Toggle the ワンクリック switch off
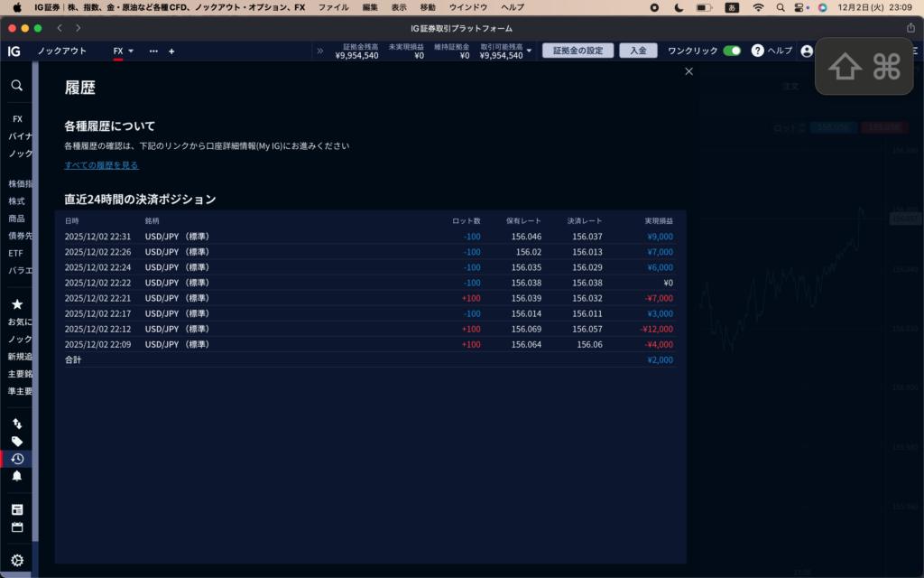924x578 pixels. 732,51
